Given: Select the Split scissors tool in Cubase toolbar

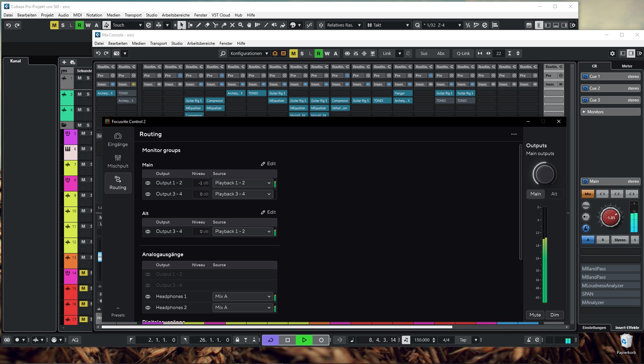Looking at the screenshot, I should click(216, 25).
